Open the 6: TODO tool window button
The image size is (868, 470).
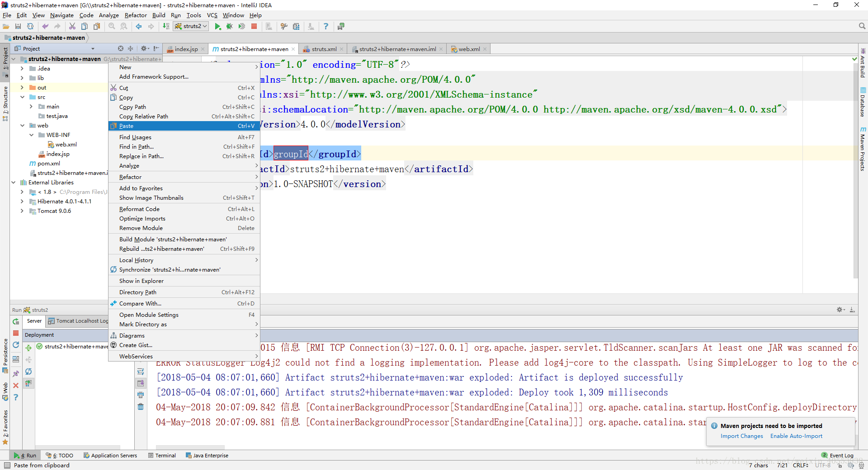coord(60,456)
